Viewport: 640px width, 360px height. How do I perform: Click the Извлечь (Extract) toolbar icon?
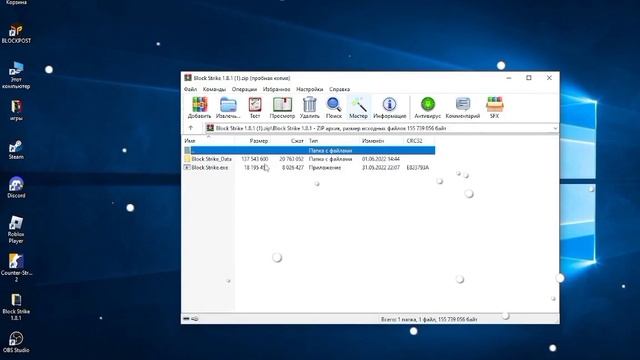point(228,108)
